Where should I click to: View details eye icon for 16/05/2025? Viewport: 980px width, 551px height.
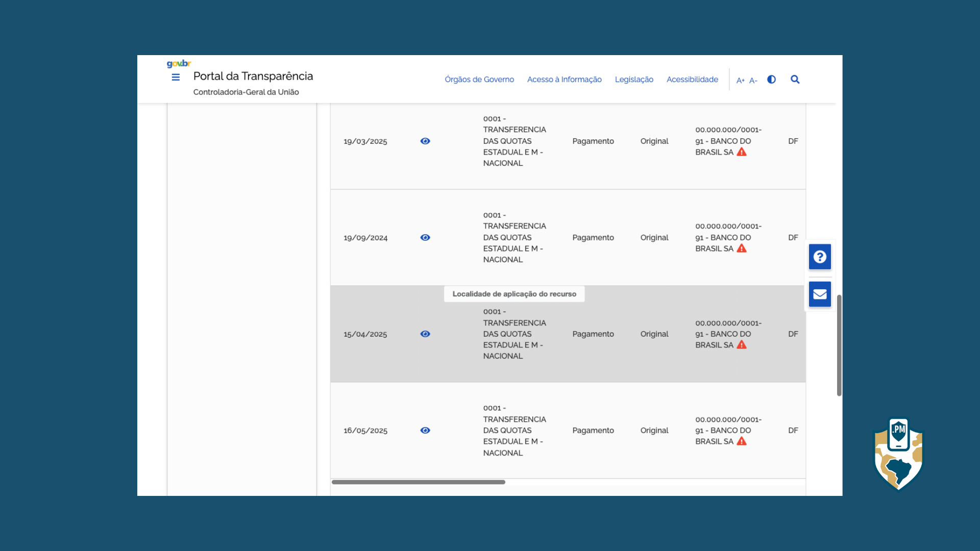pos(425,431)
